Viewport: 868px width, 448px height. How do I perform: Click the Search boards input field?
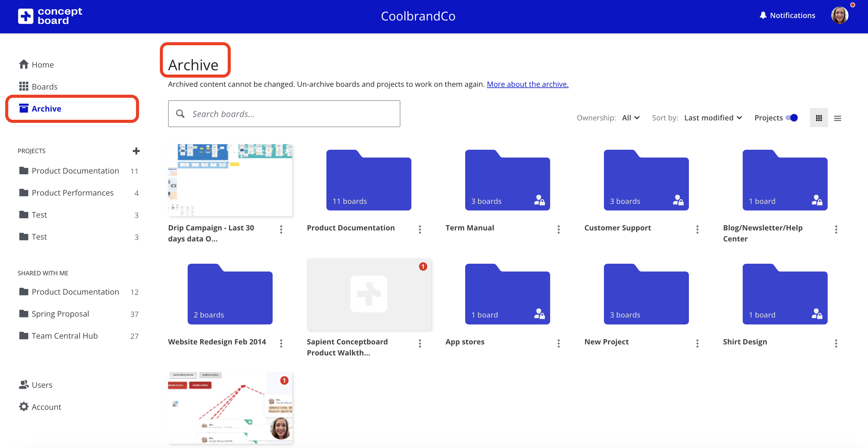[284, 114]
